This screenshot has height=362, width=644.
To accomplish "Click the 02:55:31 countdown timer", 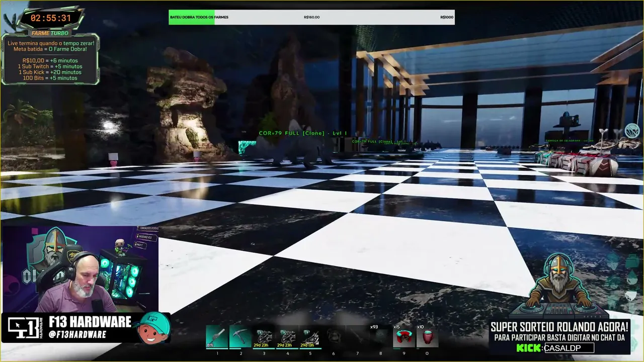I will pos(50,18).
